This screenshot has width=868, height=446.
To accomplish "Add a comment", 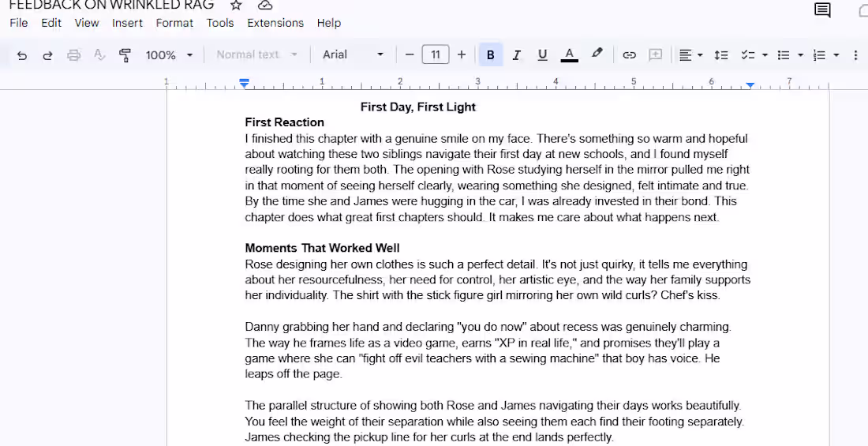I will (x=656, y=54).
